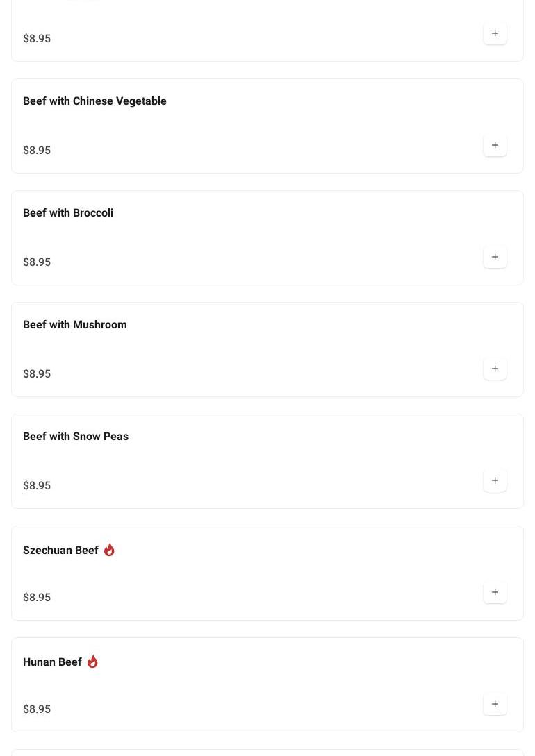Screen dimensions: 535x756
Task: Open the Beef with Chinese Vegetable item title
Action: click(x=94, y=101)
